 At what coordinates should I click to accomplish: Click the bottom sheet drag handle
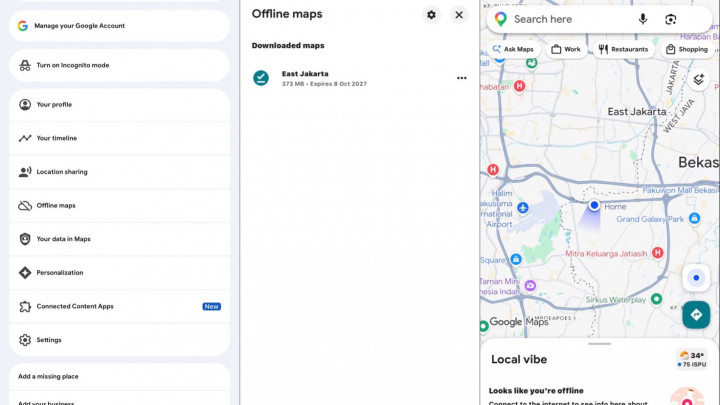click(599, 343)
